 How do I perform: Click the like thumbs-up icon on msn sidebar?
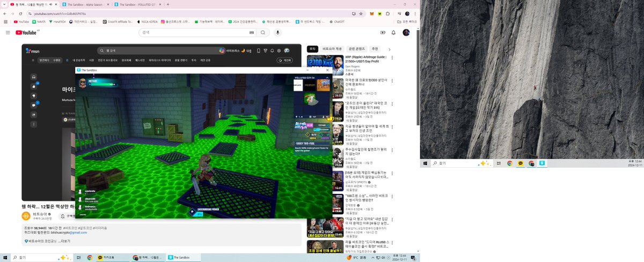click(33, 86)
